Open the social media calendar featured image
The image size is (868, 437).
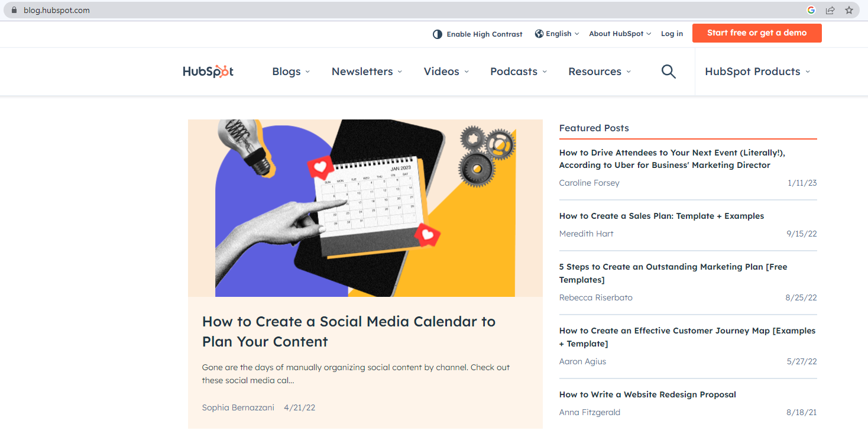[x=365, y=208]
